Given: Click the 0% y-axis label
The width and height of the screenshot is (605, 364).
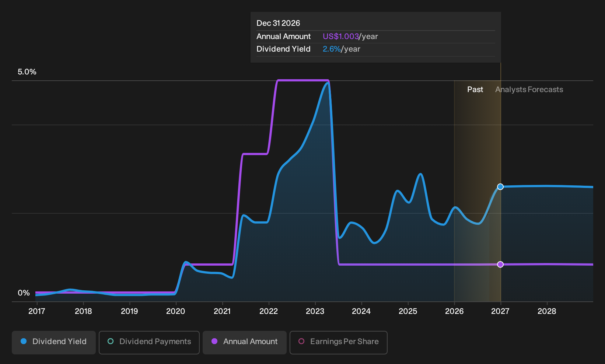Looking at the screenshot, I should (x=24, y=293).
